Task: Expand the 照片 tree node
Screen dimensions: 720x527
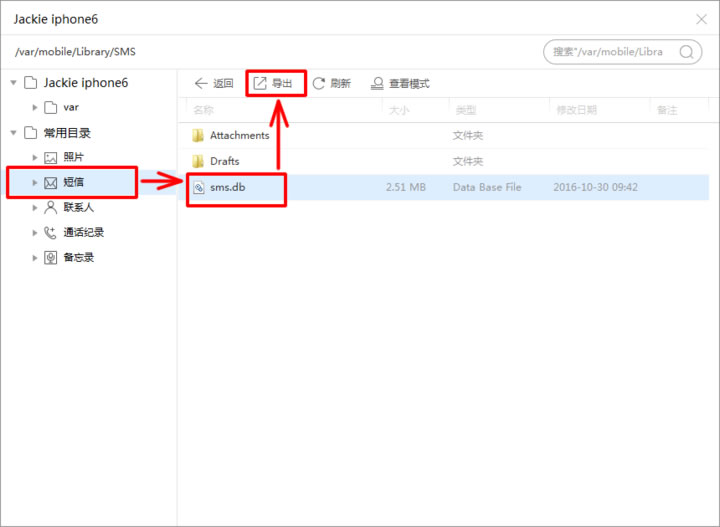Action: click(x=35, y=157)
